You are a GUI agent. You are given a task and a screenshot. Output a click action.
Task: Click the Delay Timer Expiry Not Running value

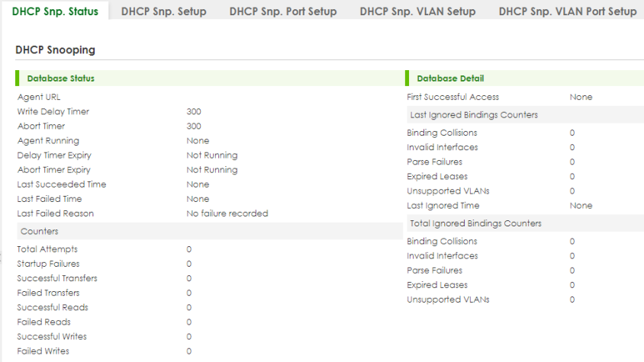(x=212, y=155)
